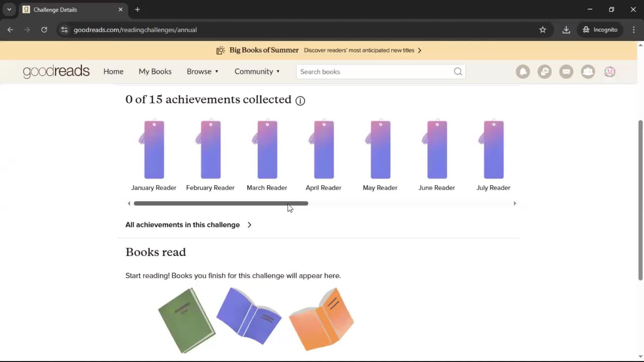Viewport: 644px width, 362px height.
Task: Open group discussions icon
Action: 544,71
